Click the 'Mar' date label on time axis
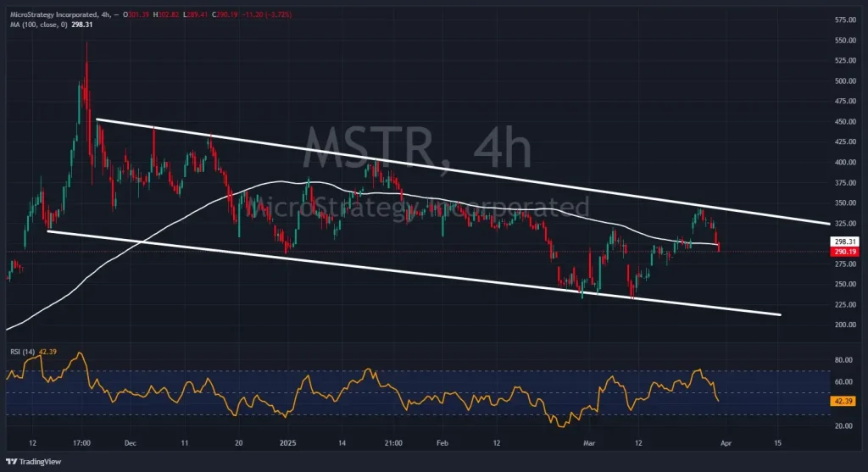The height and width of the screenshot is (472, 868). click(589, 443)
